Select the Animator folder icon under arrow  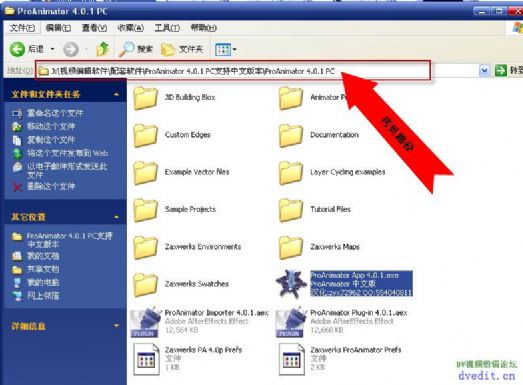[x=291, y=98]
